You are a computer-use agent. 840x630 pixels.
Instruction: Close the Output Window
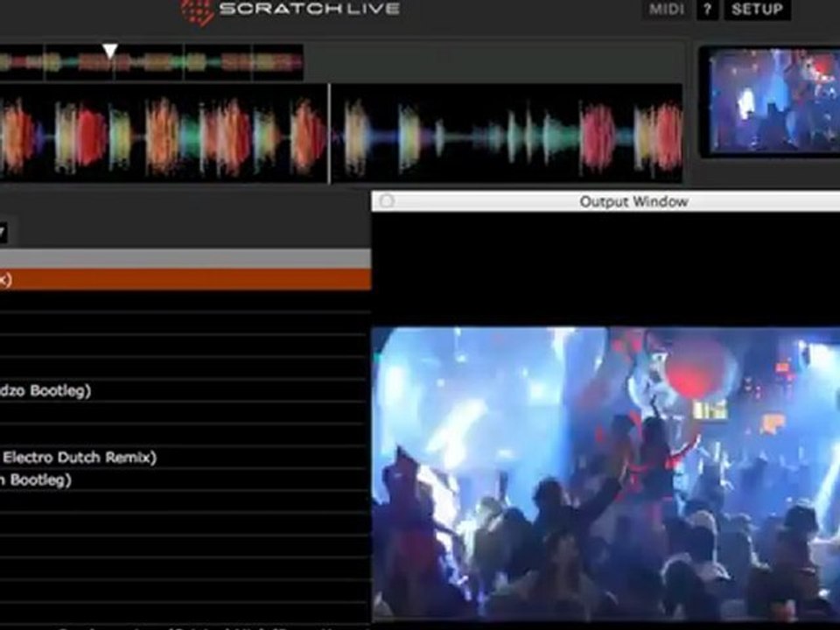tap(387, 201)
